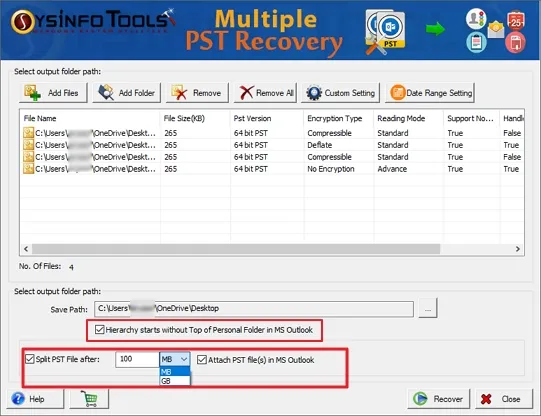Remove the selected PST file
The width and height of the screenshot is (541, 416).
click(x=197, y=93)
